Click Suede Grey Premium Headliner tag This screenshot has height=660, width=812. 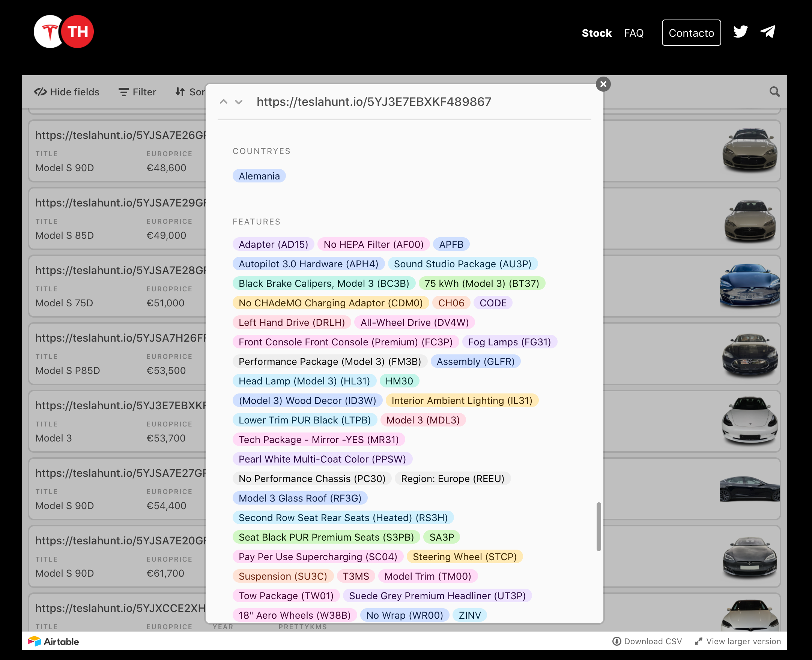[x=437, y=596]
